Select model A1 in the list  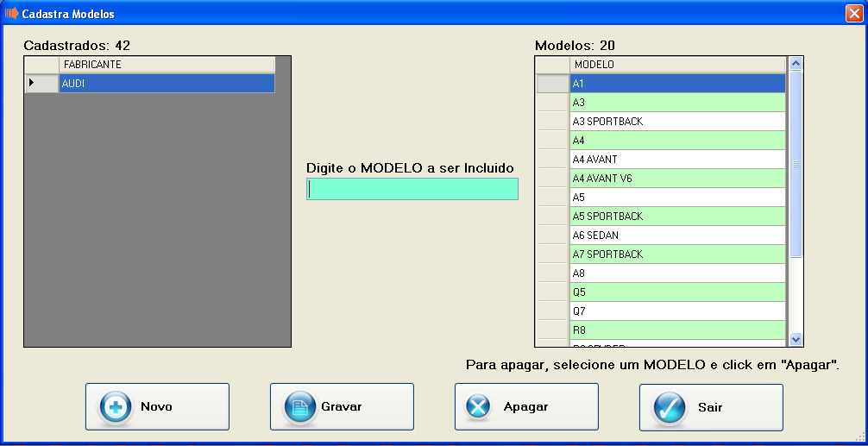tap(677, 84)
